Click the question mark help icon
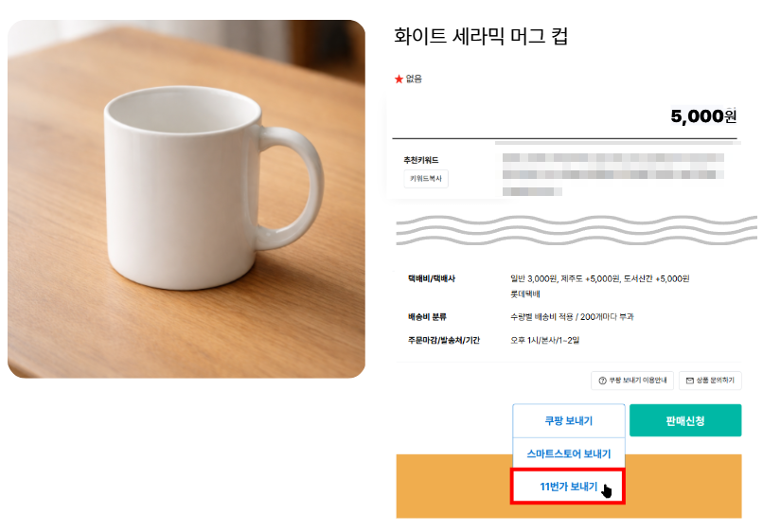Image resolution: width=763 pixels, height=532 pixels. [x=600, y=381]
